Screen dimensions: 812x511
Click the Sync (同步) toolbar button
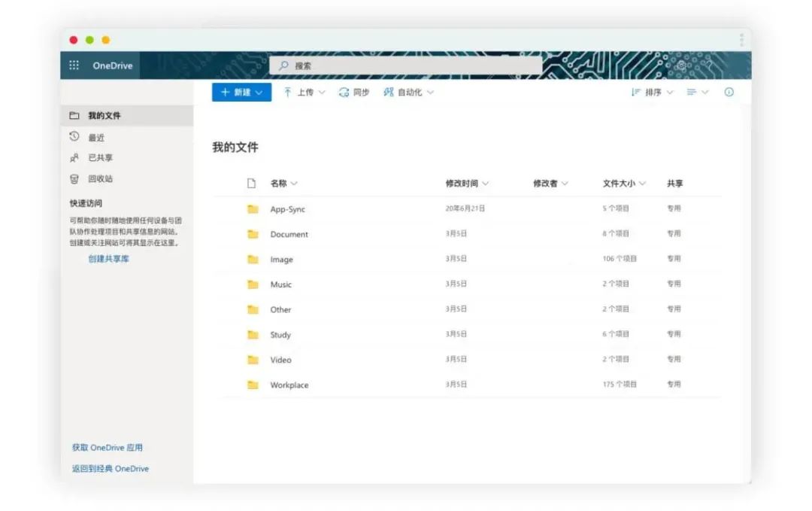point(354,93)
